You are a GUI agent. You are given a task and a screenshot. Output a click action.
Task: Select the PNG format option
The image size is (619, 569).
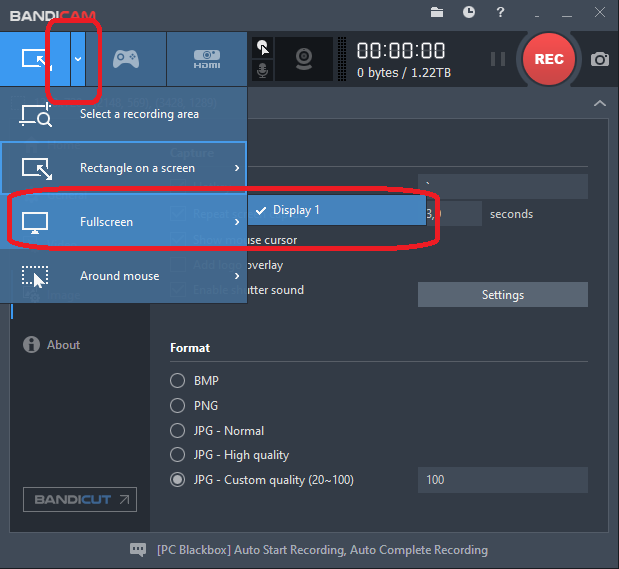[x=177, y=406]
